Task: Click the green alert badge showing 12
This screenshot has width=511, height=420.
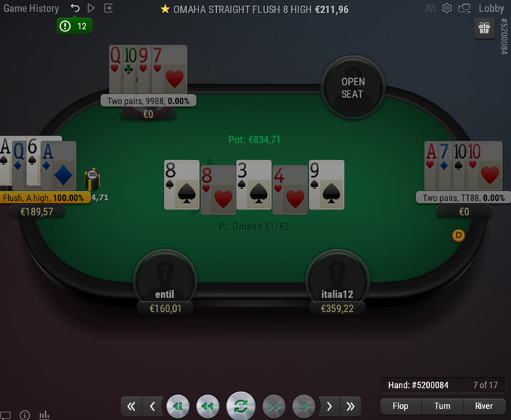Action: [74, 26]
